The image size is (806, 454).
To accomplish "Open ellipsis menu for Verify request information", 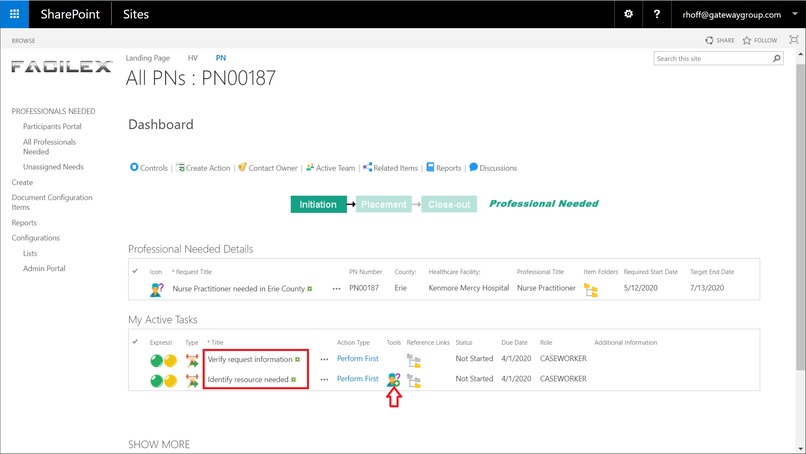I will (324, 359).
